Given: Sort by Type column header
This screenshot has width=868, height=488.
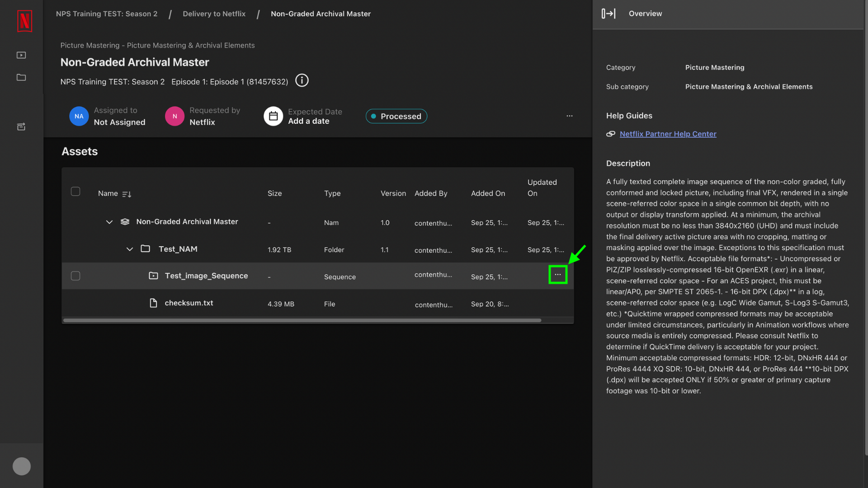Looking at the screenshot, I should 332,193.
